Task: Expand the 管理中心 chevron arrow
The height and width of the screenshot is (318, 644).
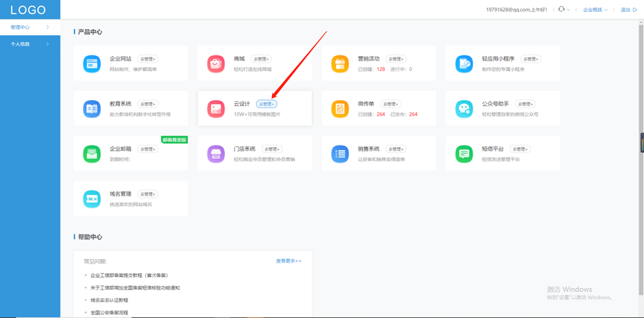Action: tap(48, 27)
